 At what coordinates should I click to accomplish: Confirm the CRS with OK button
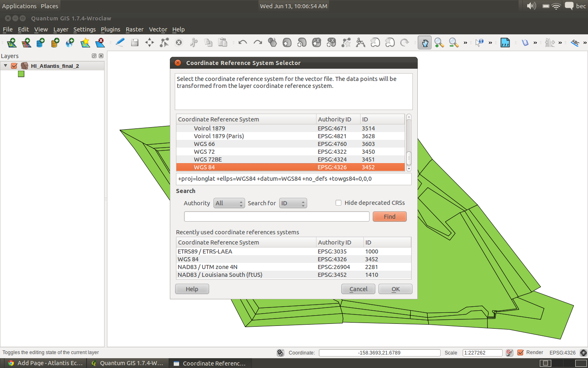coord(395,289)
